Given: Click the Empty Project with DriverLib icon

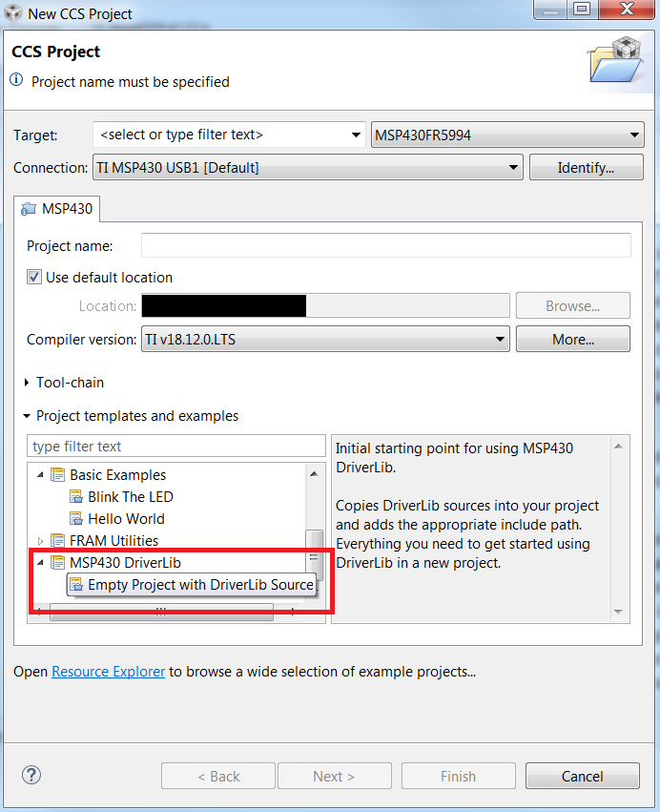Looking at the screenshot, I should coord(76,585).
